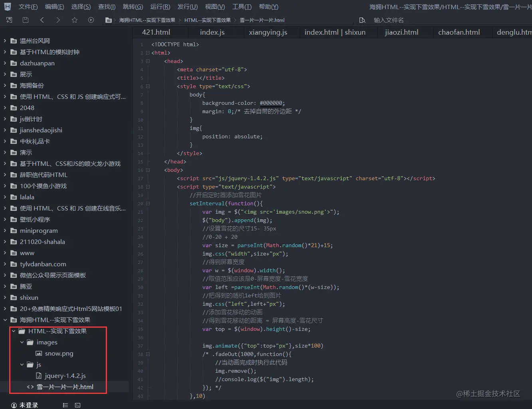The height and width of the screenshot is (409, 532).
Task: Run the project using the play icon
Action: [91, 20]
